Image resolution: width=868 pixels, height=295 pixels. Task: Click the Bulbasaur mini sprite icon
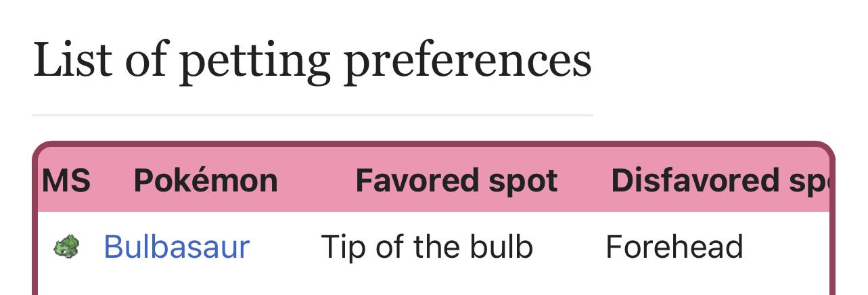[66, 247]
